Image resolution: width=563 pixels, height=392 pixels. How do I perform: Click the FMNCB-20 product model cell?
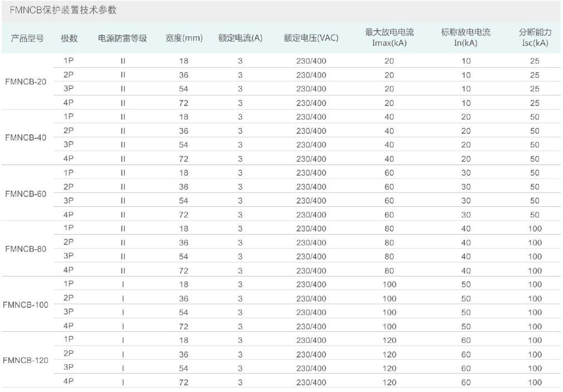coord(26,81)
